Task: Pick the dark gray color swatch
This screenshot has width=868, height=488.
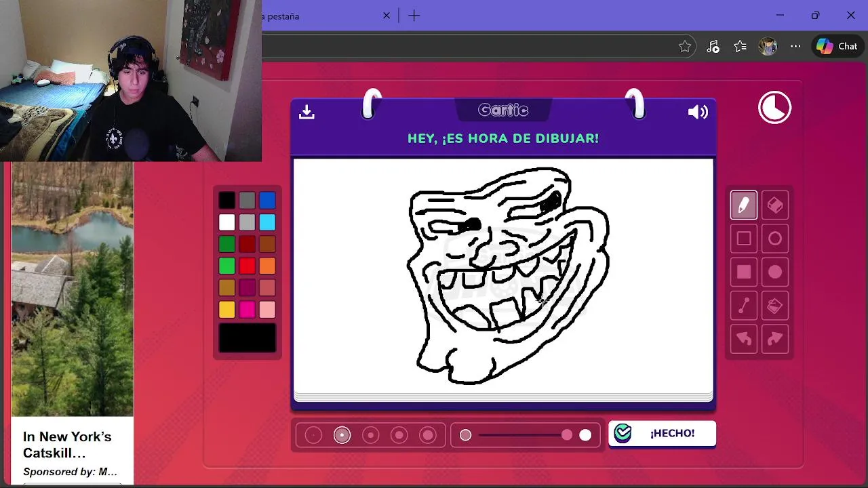Action: click(x=248, y=200)
